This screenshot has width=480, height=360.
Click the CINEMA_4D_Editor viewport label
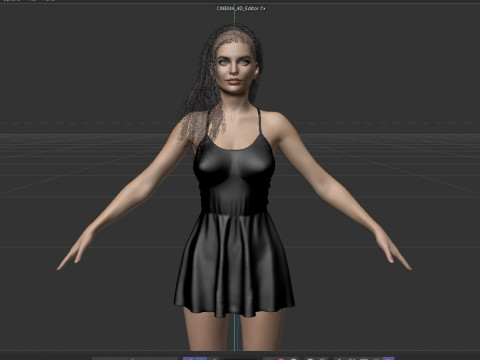click(238, 8)
